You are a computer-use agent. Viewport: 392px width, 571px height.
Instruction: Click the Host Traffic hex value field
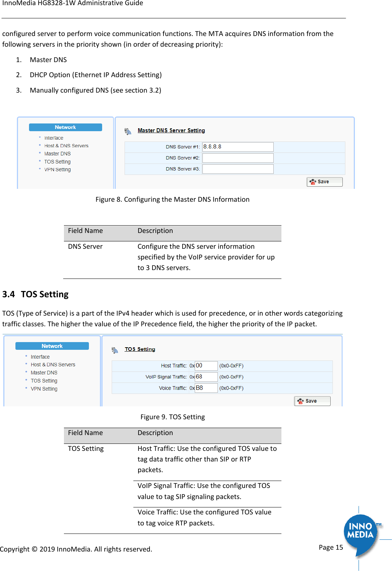pyautogui.click(x=206, y=365)
